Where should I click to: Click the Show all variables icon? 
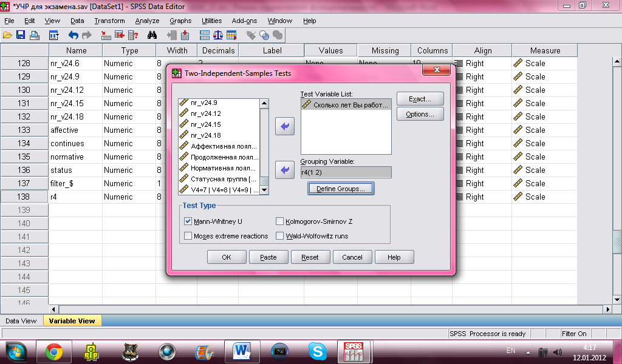[x=278, y=35]
